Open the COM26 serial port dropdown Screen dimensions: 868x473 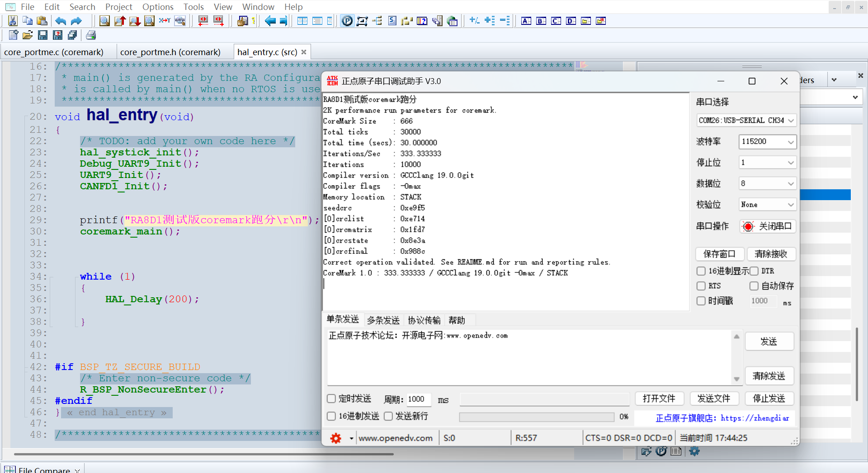[746, 121]
